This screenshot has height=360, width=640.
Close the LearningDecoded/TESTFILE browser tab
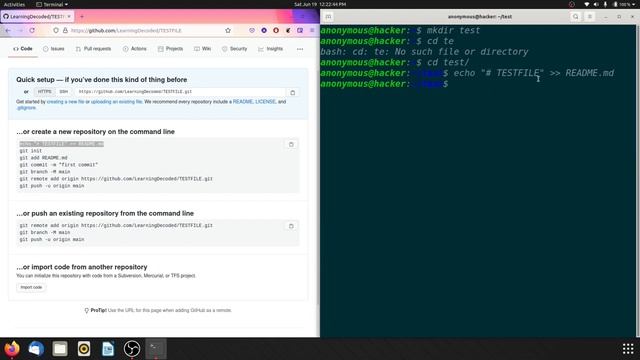[x=69, y=17]
